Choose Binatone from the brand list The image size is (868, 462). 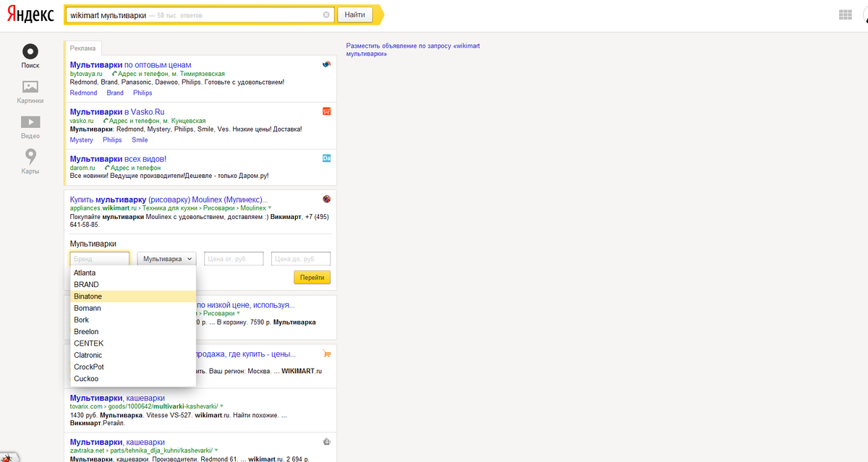click(133, 296)
